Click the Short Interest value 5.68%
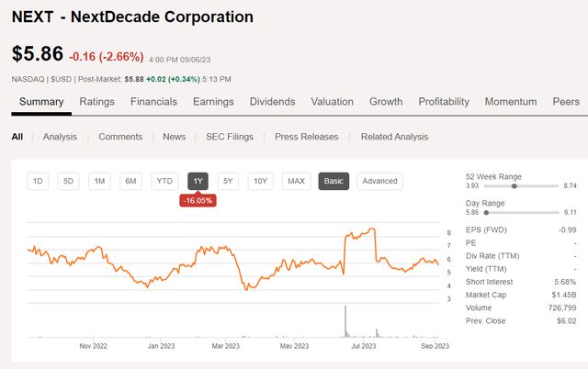This screenshot has height=369, width=588. coord(565,282)
